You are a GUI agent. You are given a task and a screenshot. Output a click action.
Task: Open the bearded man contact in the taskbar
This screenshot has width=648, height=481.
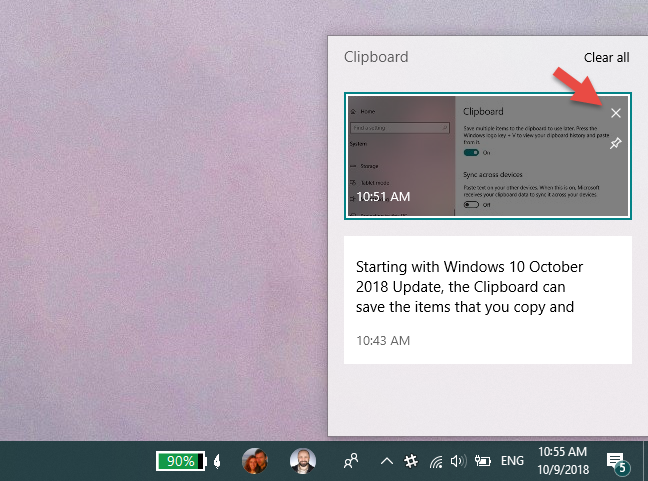303,461
